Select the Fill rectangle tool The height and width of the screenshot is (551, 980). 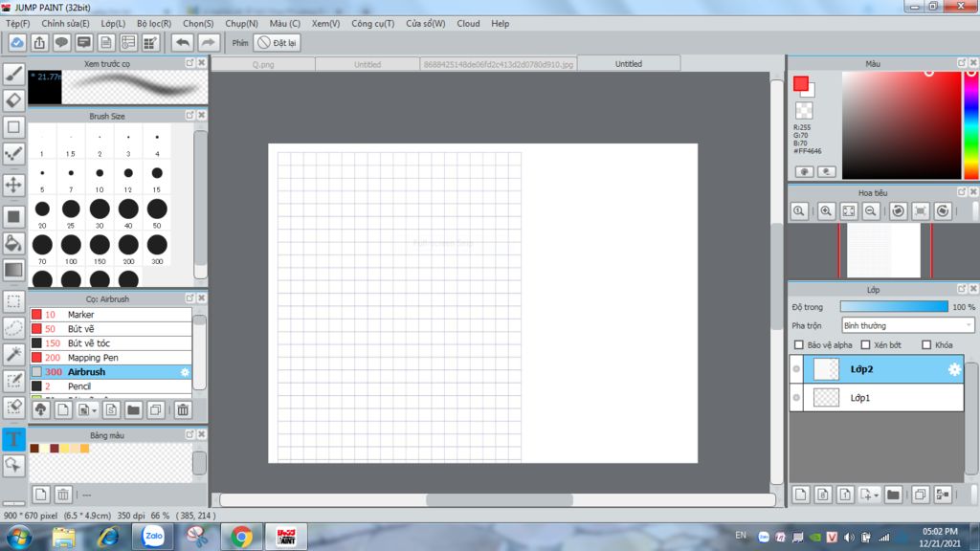pyautogui.click(x=13, y=217)
